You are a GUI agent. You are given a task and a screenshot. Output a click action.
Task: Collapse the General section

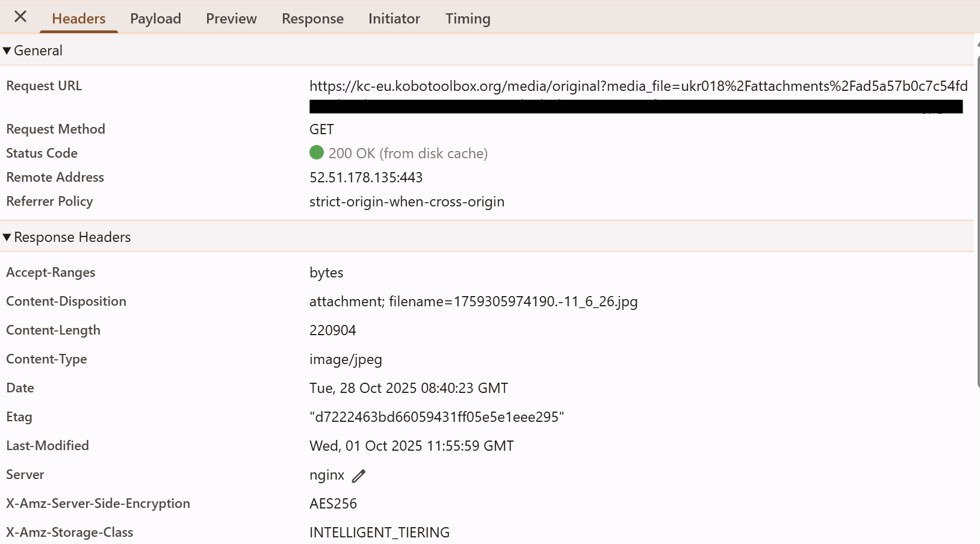tap(7, 51)
